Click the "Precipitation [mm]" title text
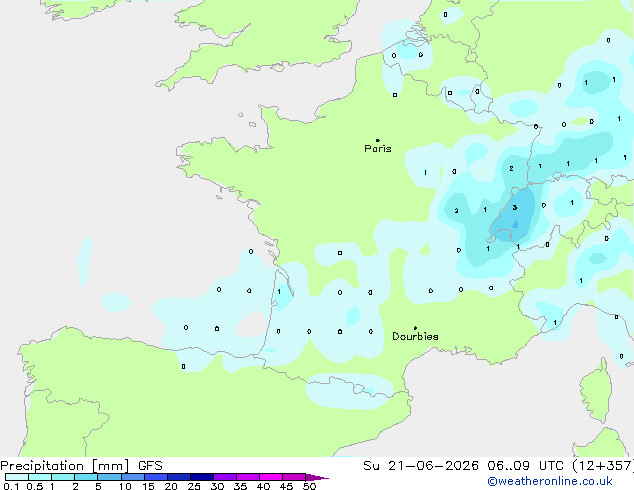The height and width of the screenshot is (490, 634). pyautogui.click(x=65, y=466)
